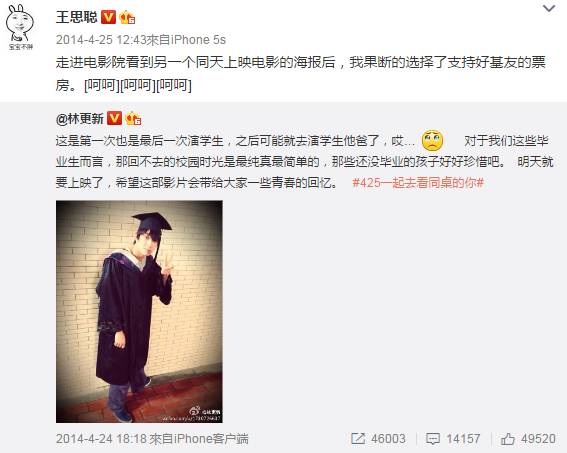Image resolution: width=567 pixels, height=453 pixels.
Task: Click the membership crown badge beside 林更新
Action: tap(133, 118)
